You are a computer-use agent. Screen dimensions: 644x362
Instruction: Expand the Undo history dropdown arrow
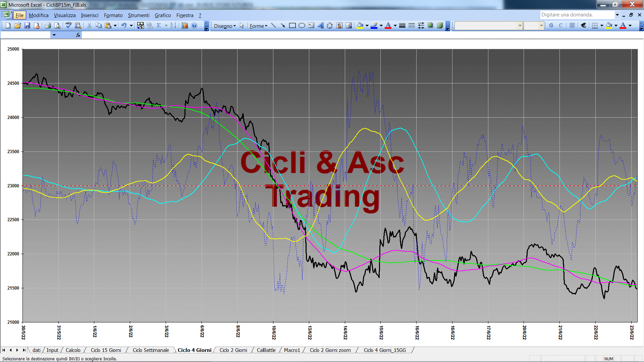[131, 25]
